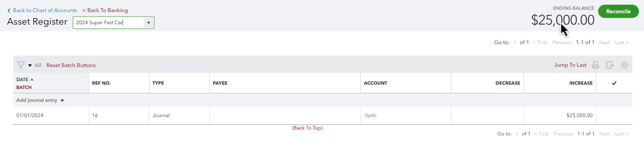
Task: Expand the account selector dropdown arrow
Action: tap(149, 23)
